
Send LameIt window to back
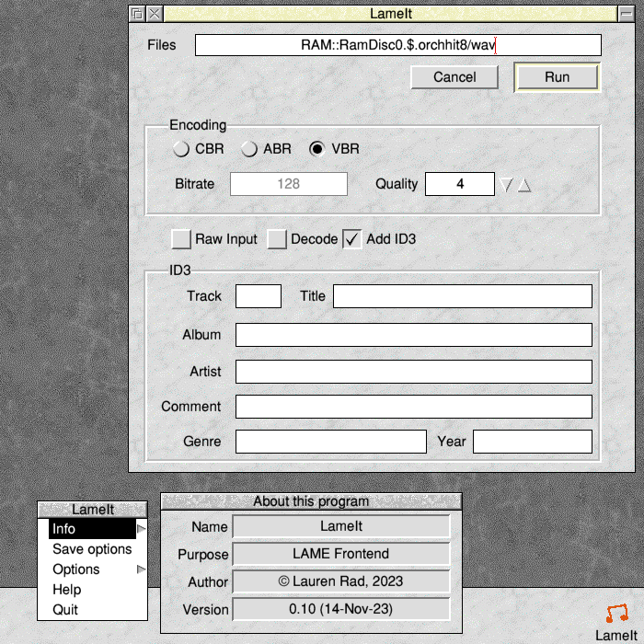click(137, 14)
